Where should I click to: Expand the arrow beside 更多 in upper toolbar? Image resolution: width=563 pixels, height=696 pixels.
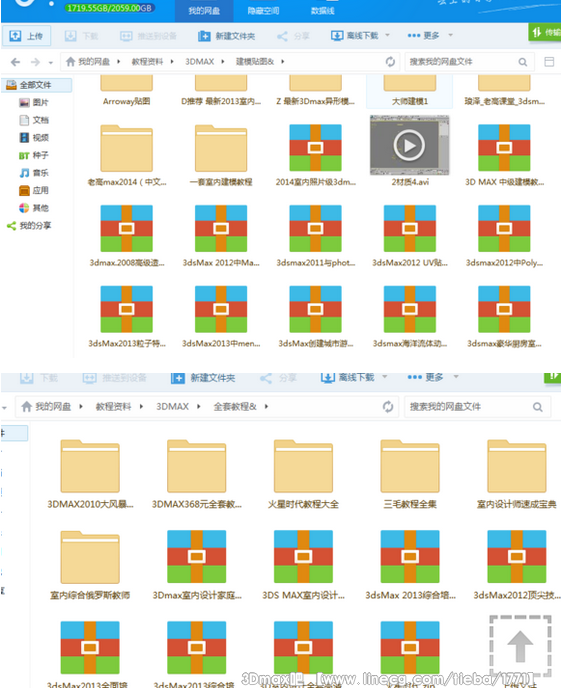point(450,35)
